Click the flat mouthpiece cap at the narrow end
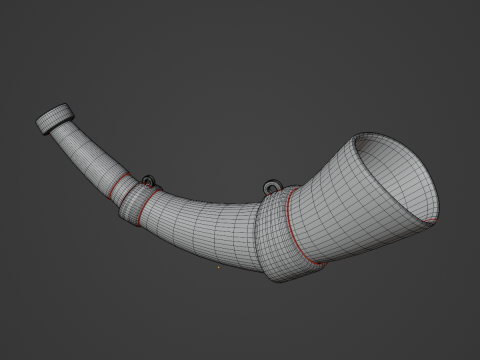Screen dimensions: 480x360 tap(55, 119)
